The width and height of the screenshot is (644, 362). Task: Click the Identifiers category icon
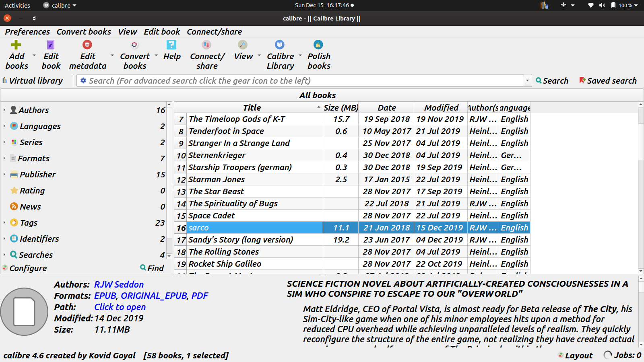[14, 239]
